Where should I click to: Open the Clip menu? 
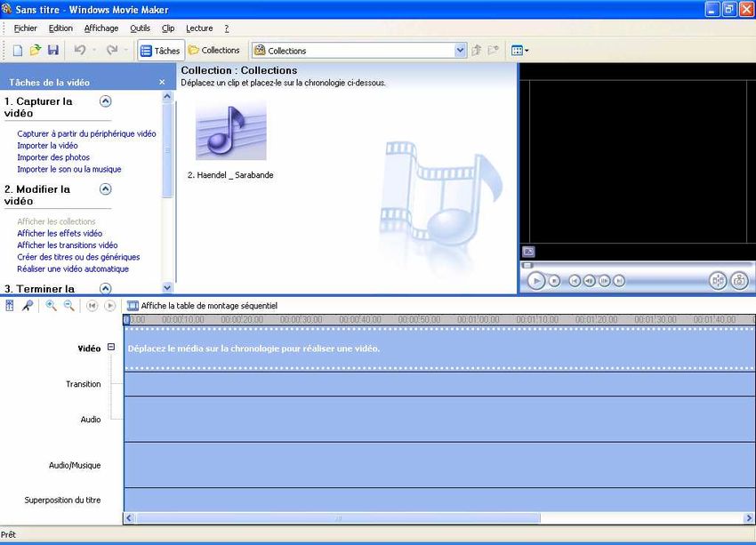(168, 28)
